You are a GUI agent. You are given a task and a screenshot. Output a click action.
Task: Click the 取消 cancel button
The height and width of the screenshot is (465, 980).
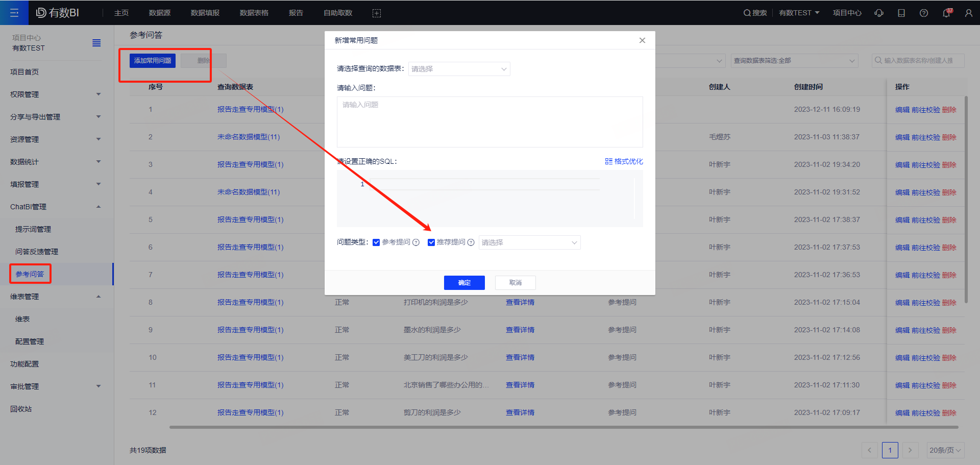(x=515, y=283)
